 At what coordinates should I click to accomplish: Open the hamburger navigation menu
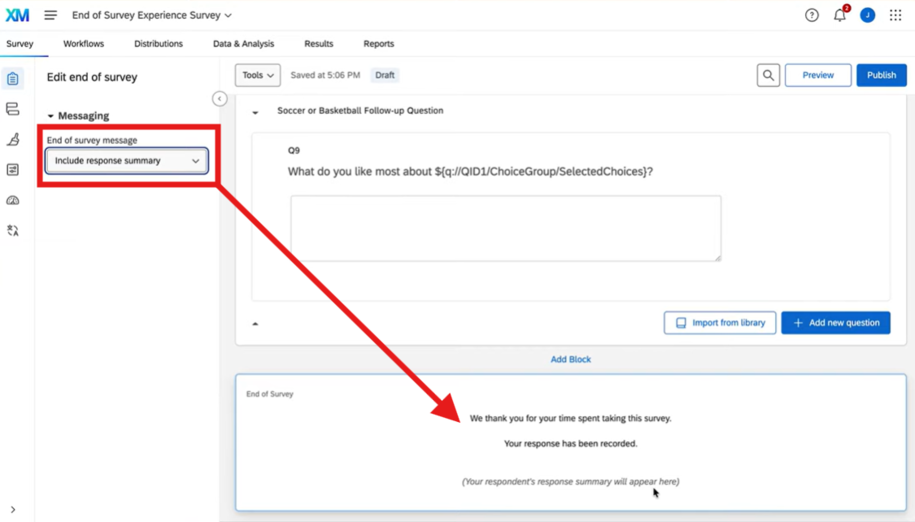[51, 15]
